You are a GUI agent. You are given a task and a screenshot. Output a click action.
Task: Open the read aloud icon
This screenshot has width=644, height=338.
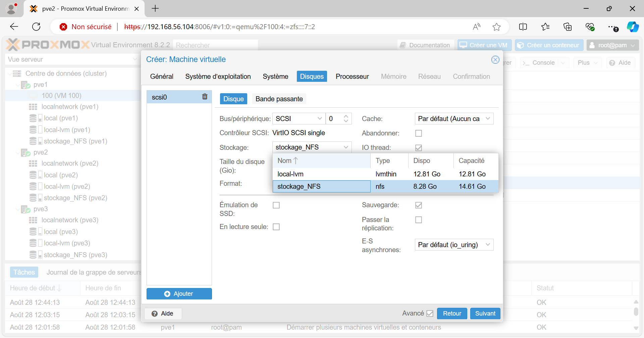476,27
